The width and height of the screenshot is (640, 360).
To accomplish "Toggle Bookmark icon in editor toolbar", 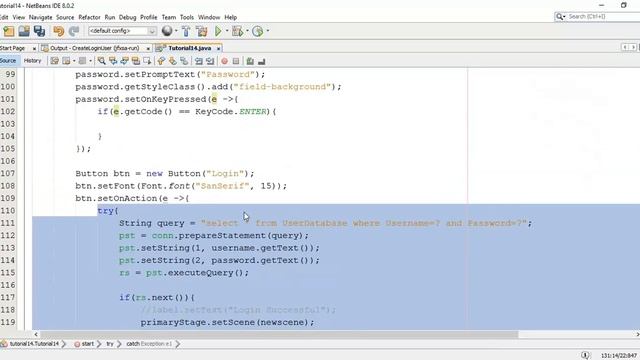I will click(184, 61).
